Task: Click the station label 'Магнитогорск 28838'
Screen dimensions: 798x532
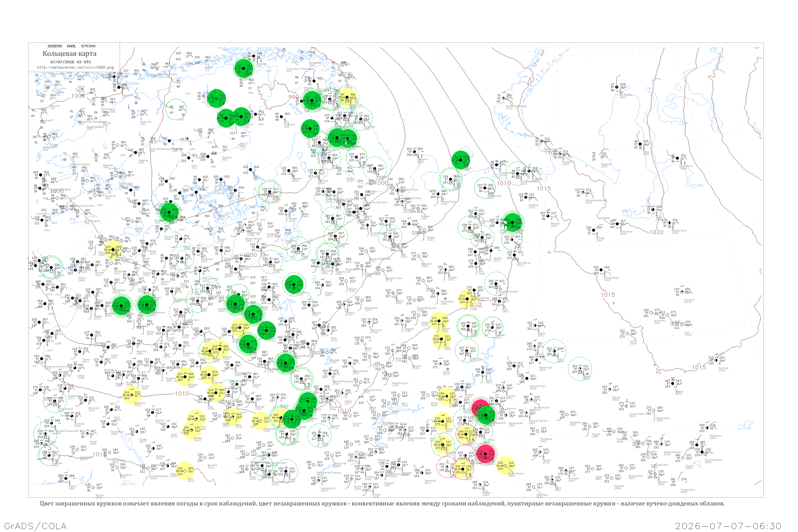Action: (x=516, y=475)
